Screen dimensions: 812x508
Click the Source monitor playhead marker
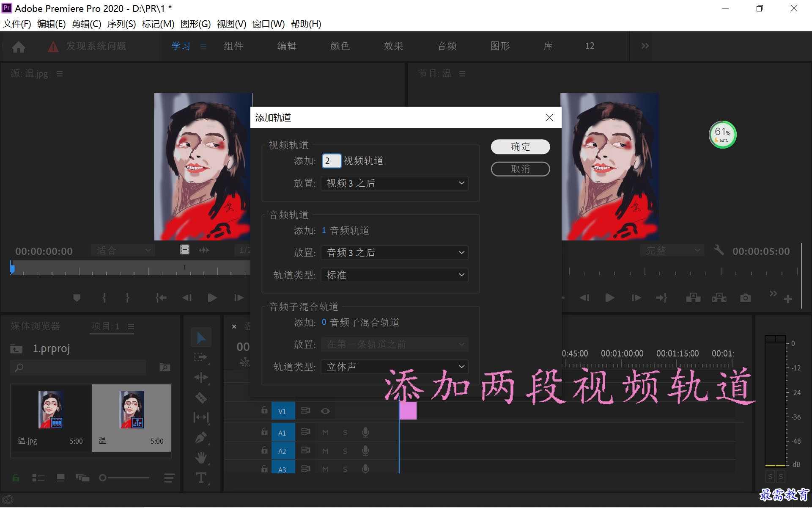tap(12, 268)
